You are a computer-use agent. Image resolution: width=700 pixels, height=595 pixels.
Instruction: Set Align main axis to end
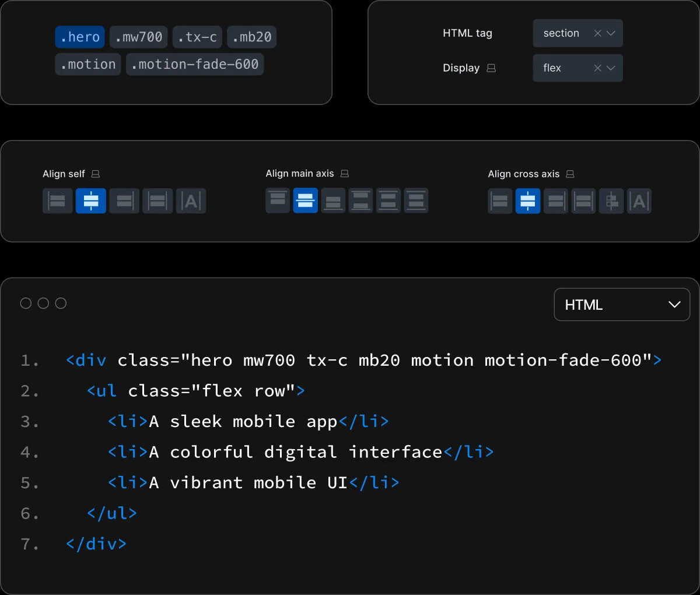tap(333, 201)
